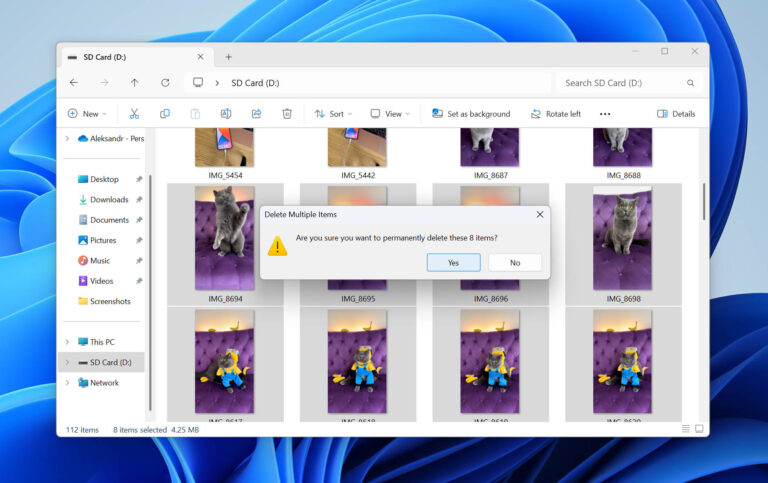Toggle the Details pane
The image size is (768, 483).
pos(676,114)
